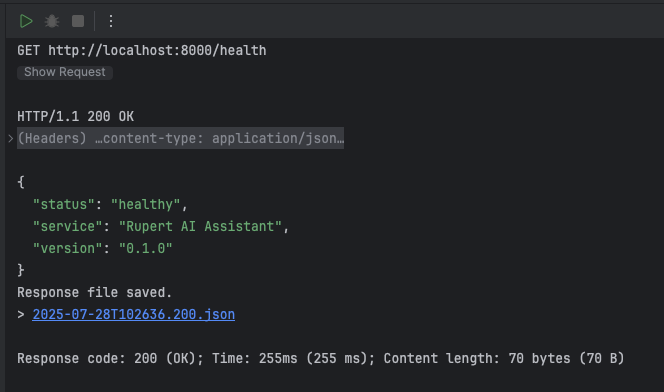Click the arrow before the saved json file
The height and width of the screenshot is (392, 664).
[21, 315]
